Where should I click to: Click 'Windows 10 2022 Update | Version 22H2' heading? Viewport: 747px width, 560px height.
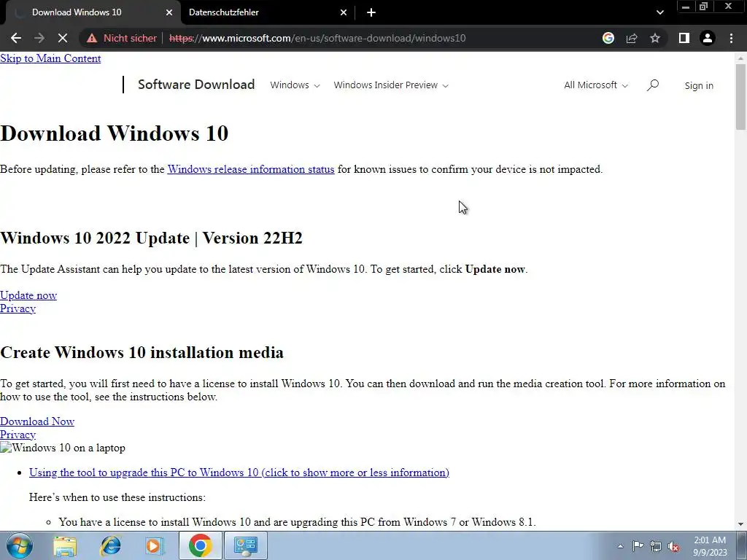(x=152, y=238)
